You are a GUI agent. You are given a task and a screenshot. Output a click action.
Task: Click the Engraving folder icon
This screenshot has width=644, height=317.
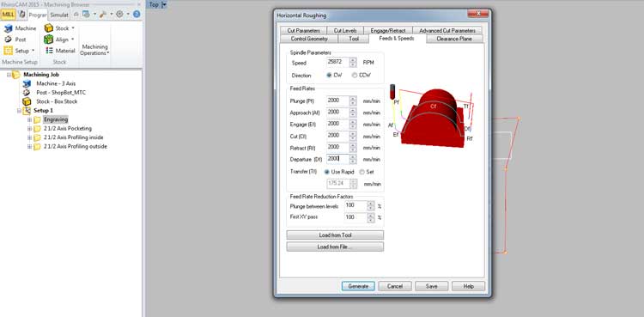[x=37, y=119]
